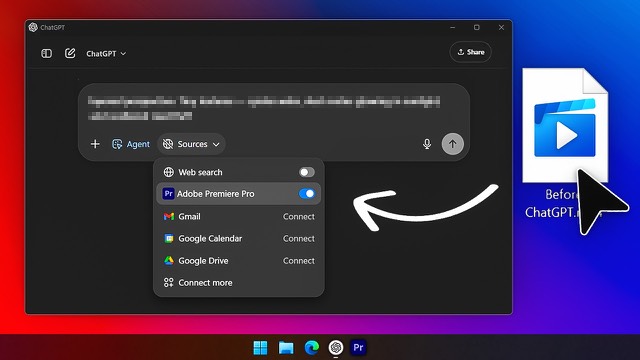The image size is (640, 360).
Task: Connect the Google Drive source
Action: click(x=299, y=260)
